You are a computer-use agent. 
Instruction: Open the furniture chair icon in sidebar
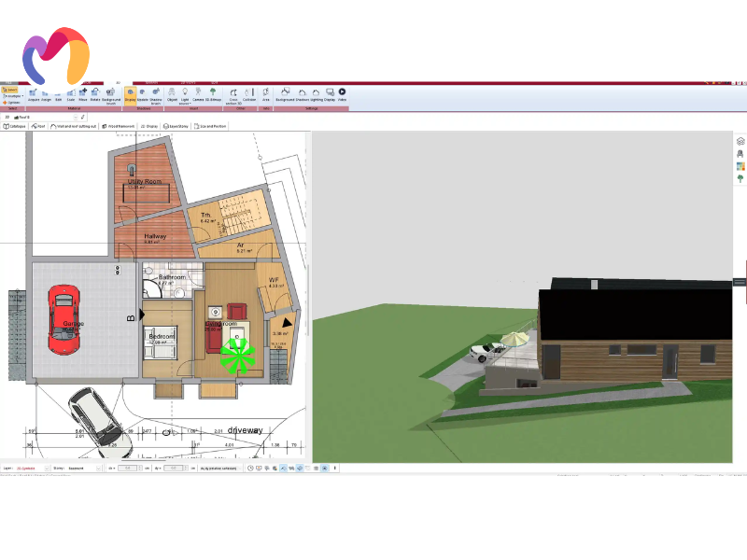click(740, 154)
